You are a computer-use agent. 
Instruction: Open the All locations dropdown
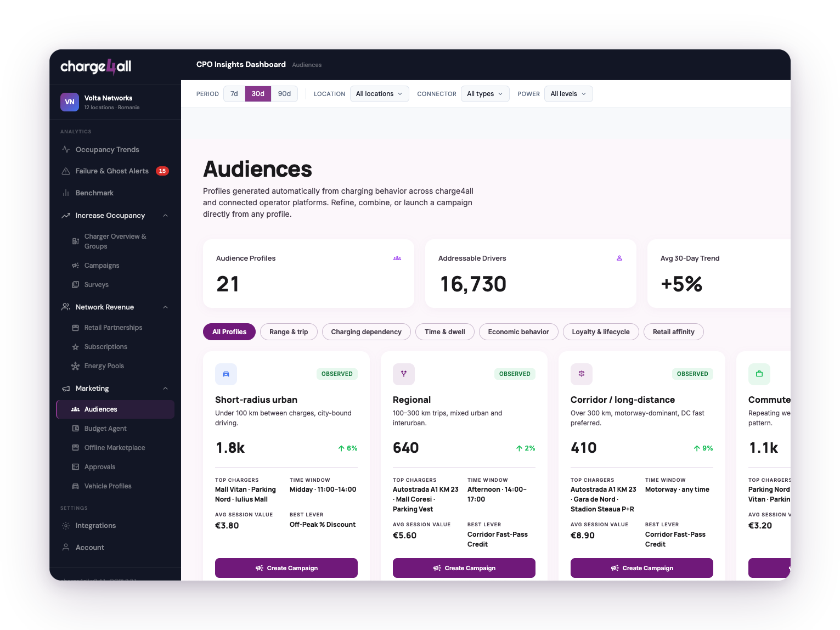click(379, 94)
